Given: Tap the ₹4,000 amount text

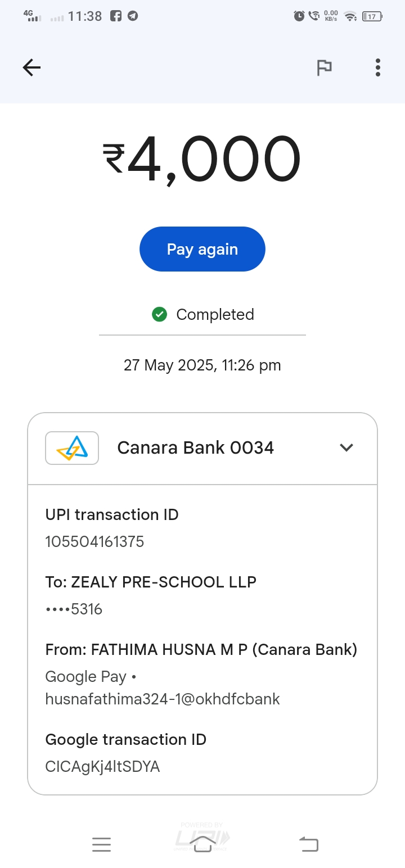Looking at the screenshot, I should (202, 160).
